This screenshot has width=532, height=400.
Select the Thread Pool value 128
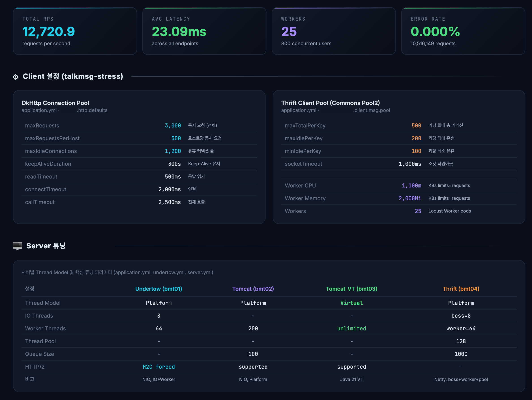click(x=461, y=341)
